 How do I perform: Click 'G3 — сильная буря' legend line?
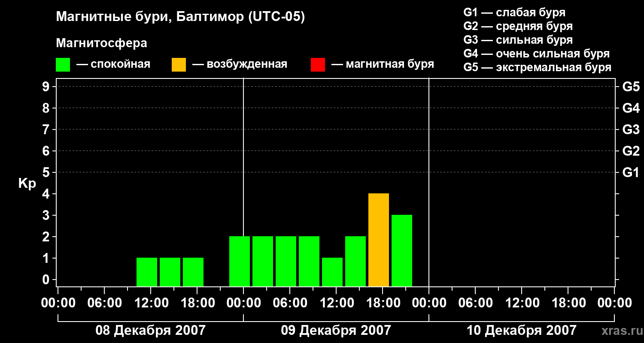518,40
